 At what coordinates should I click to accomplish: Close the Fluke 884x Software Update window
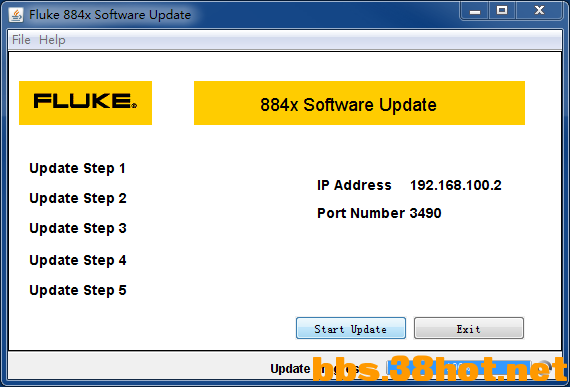click(539, 11)
